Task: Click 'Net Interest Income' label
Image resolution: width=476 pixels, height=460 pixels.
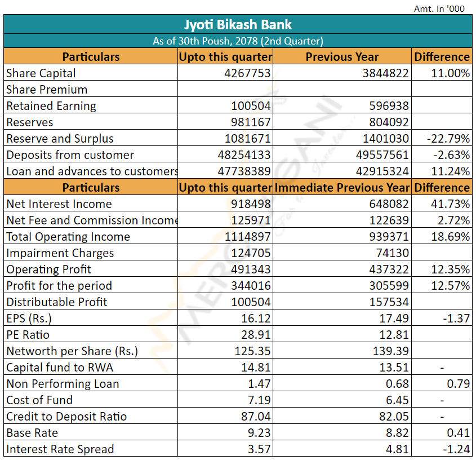Action: tap(59, 204)
